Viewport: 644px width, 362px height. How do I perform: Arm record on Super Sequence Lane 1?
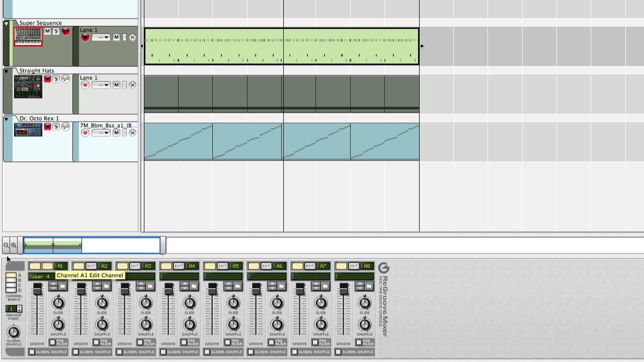[85, 37]
